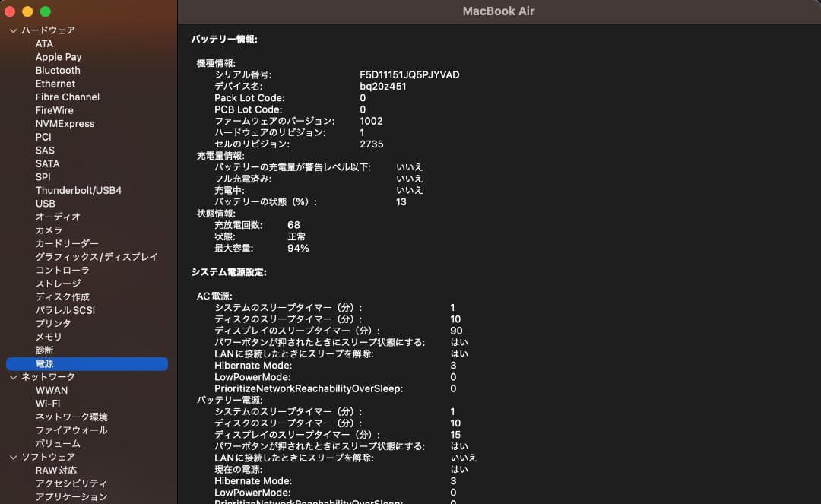Select the highlighted 電源 entry
Viewport: 821px width, 504px height.
coord(87,363)
